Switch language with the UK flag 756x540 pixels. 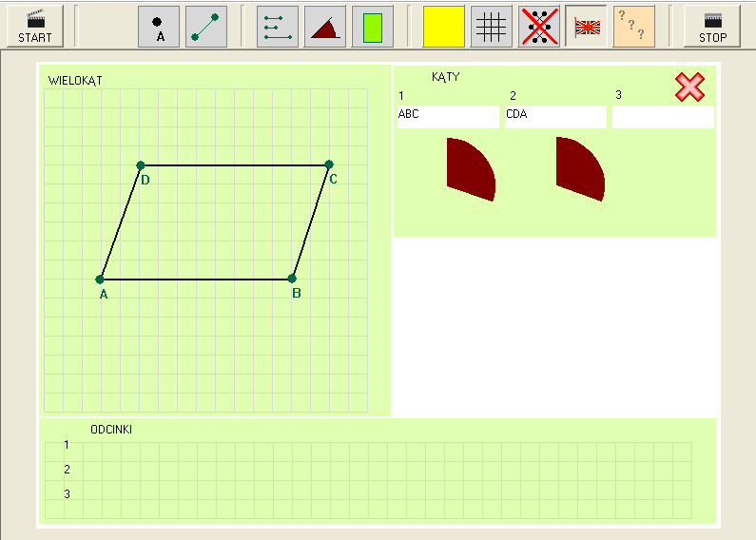click(x=587, y=27)
